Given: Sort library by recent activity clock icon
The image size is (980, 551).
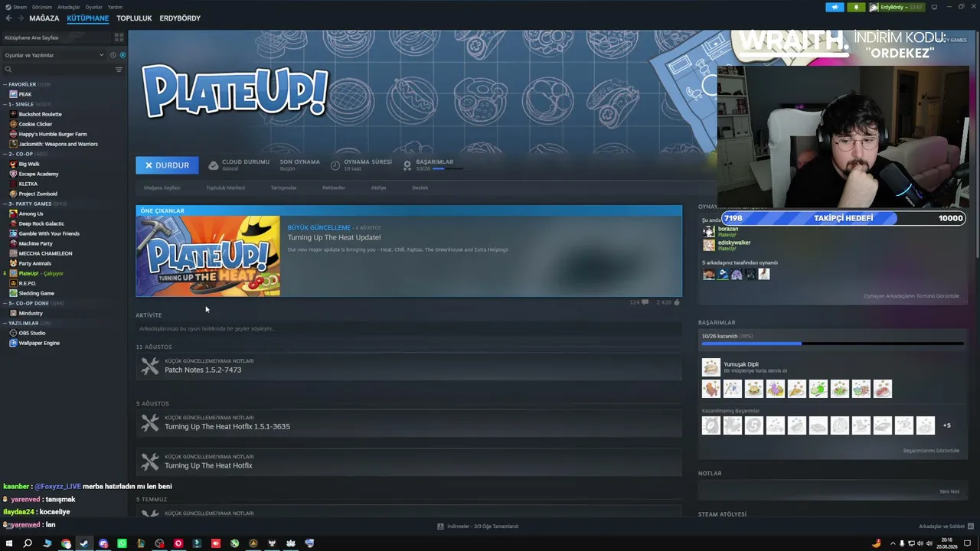Looking at the screenshot, I should pos(113,55).
